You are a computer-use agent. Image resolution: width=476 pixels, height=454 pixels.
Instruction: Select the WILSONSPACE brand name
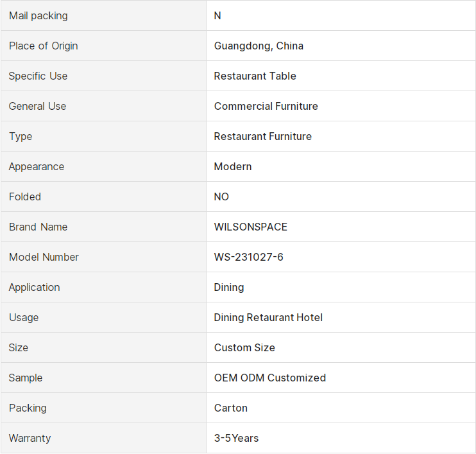251,227
